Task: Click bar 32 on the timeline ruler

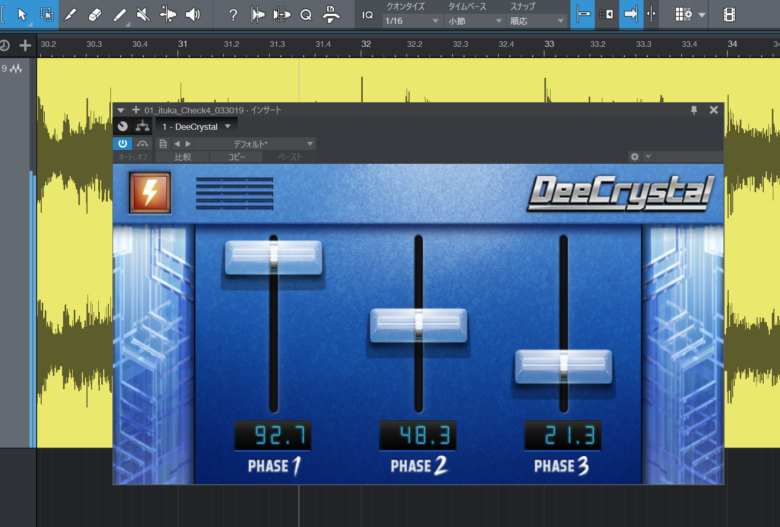Action: [366, 44]
